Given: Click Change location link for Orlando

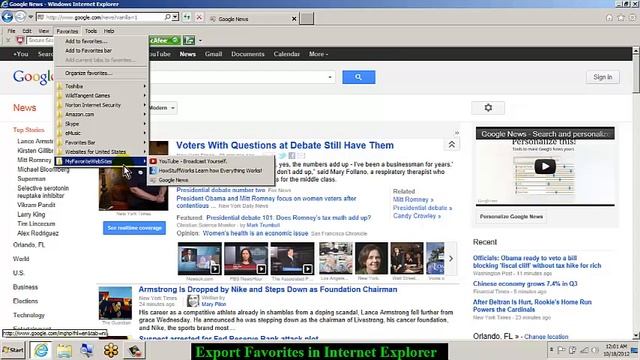Looking at the screenshot, I should [546, 337].
